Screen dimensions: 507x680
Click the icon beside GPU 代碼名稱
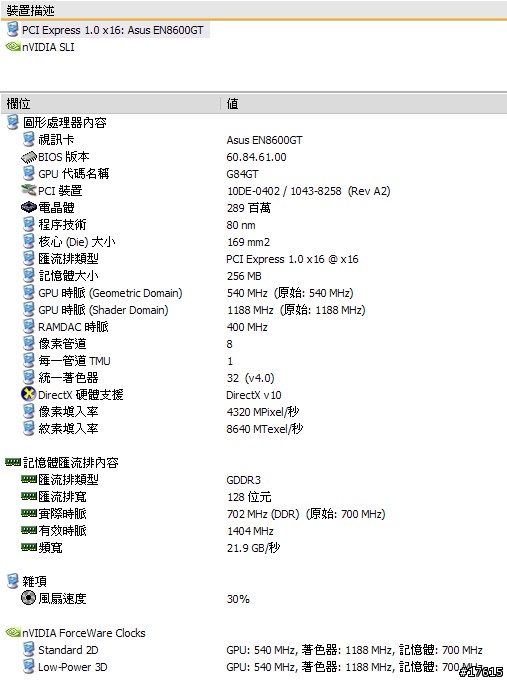click(28, 173)
